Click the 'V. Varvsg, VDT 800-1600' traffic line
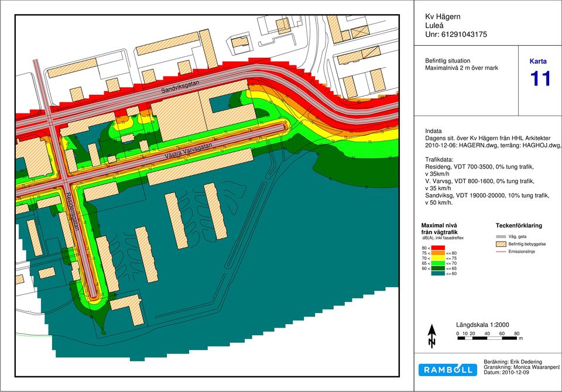The height and width of the screenshot is (392, 562). pyautogui.click(x=479, y=181)
